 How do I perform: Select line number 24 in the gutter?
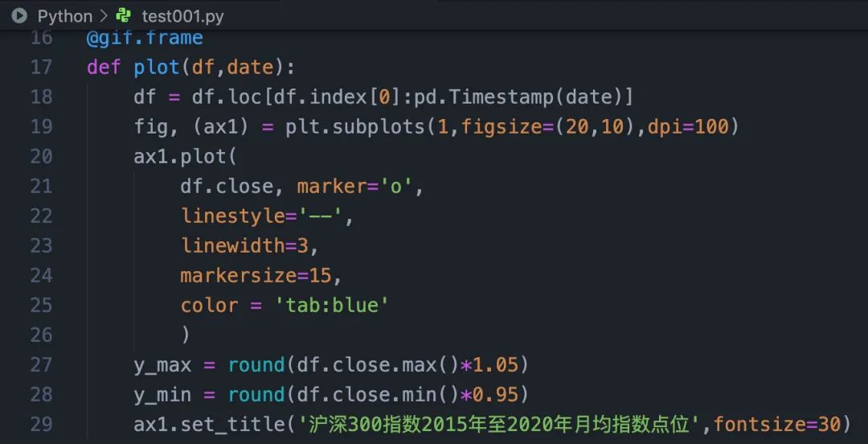click(41, 276)
